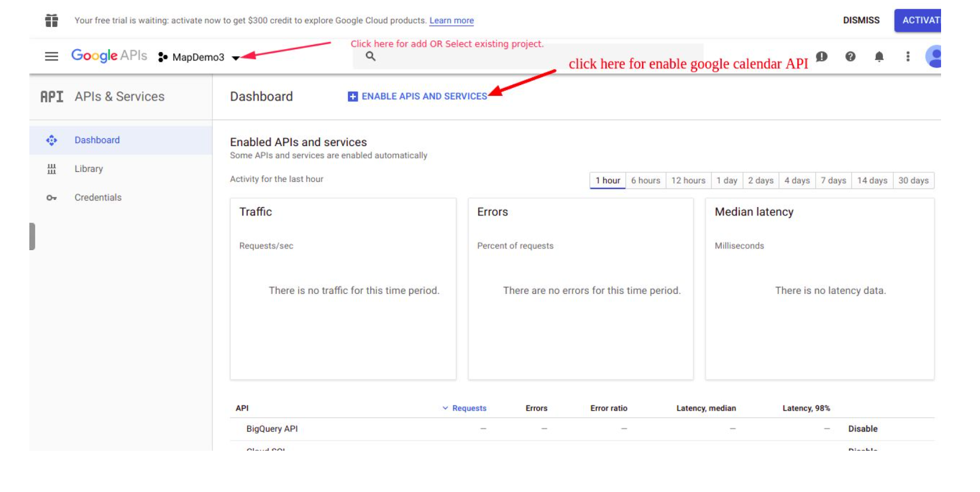Screen dimensions: 980x492
Task: Select the 1 hour time range
Action: tap(607, 181)
